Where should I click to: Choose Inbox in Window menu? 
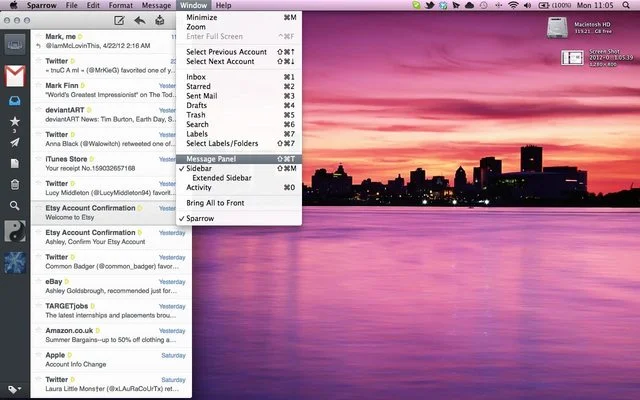[x=239, y=77]
